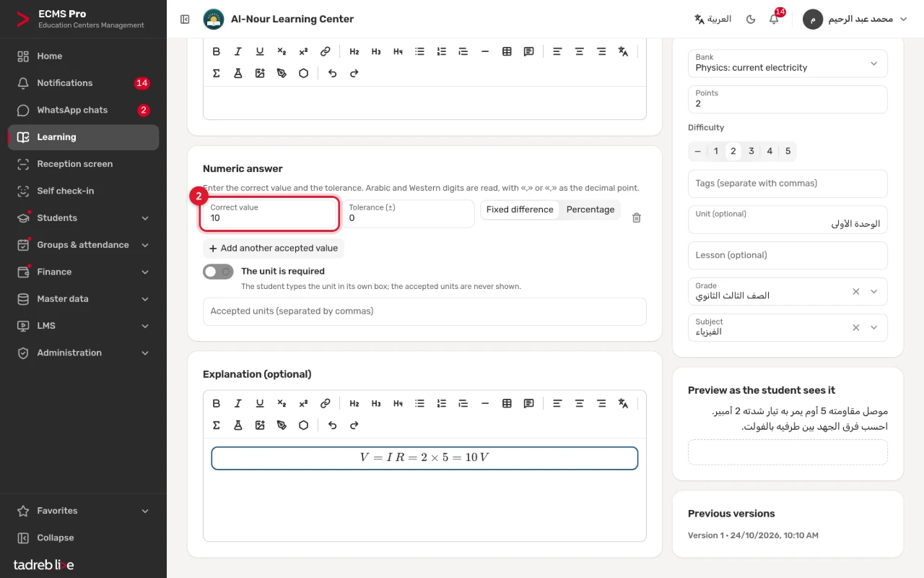Image resolution: width=924 pixels, height=578 pixels.
Task: Insert a numbered list in the upper editor toolbar
Action: pyautogui.click(x=442, y=51)
